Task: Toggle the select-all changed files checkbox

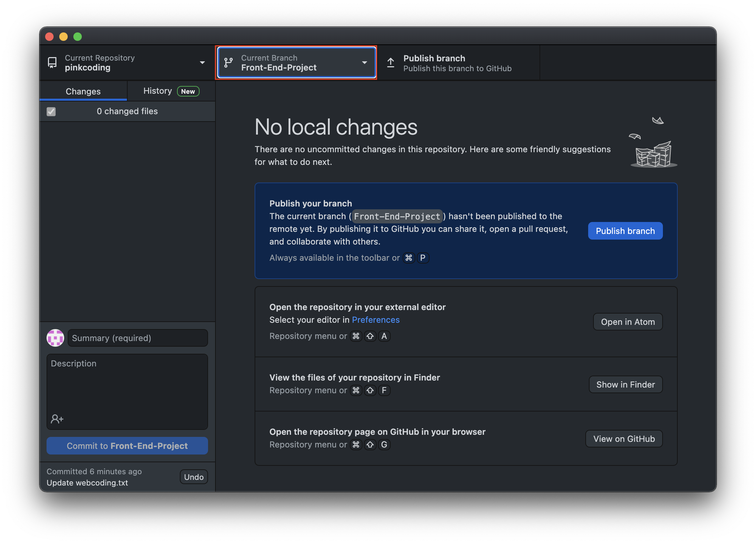Action: [x=51, y=112]
